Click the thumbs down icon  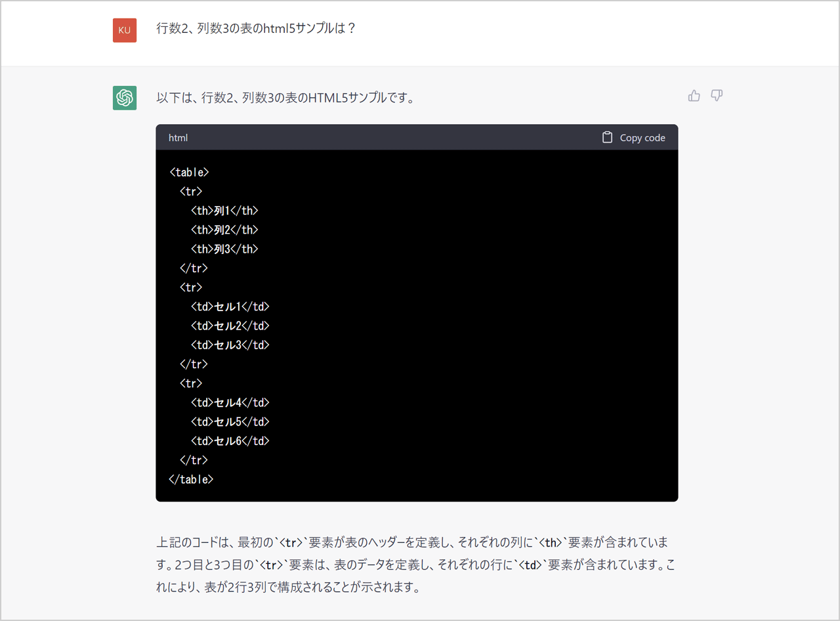click(717, 96)
